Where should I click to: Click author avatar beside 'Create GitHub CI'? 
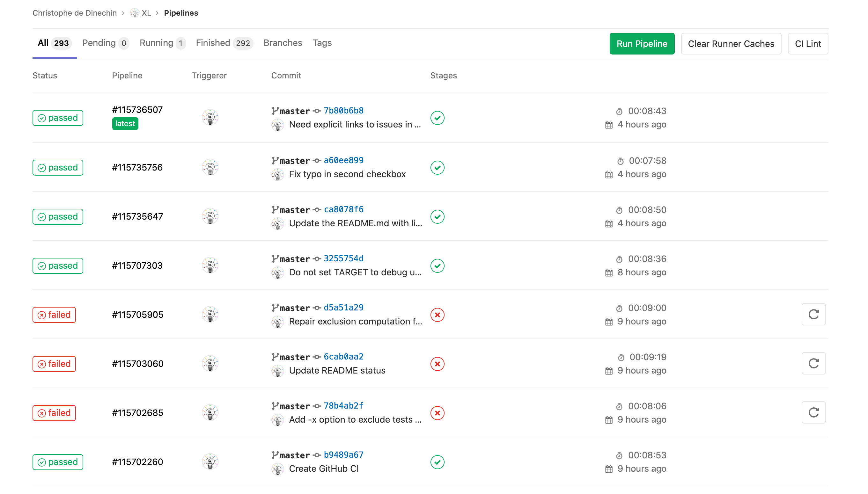point(278,469)
